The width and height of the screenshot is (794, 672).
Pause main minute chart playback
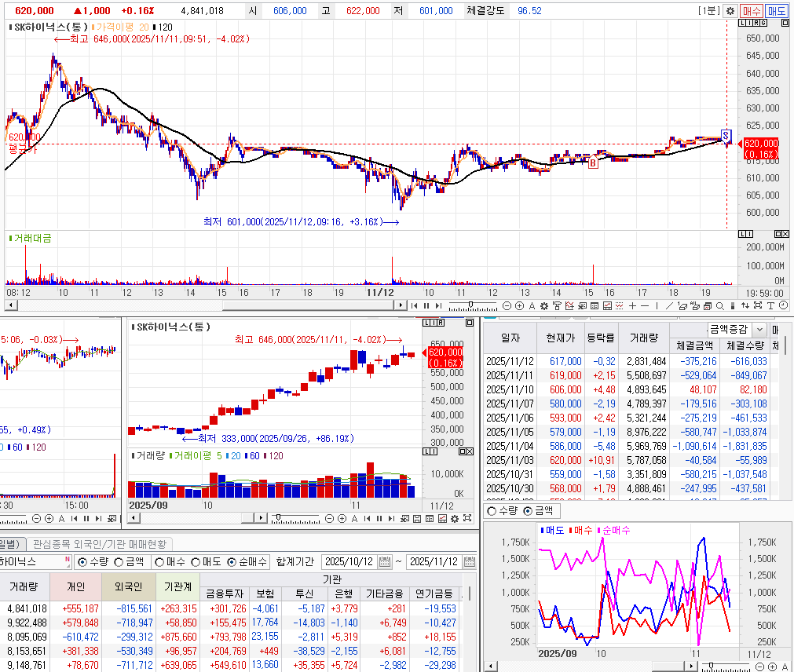pyautogui.click(x=426, y=305)
